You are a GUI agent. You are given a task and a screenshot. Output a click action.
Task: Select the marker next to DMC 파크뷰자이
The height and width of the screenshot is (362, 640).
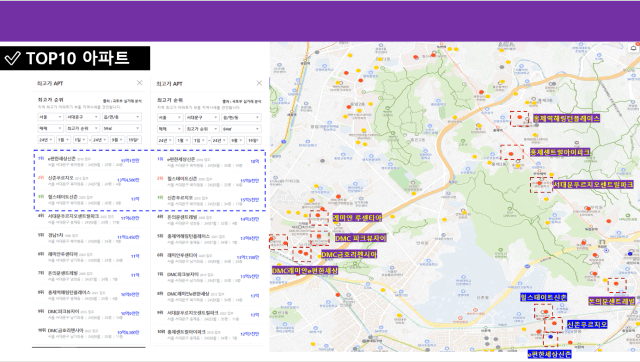pyautogui.click(x=319, y=236)
